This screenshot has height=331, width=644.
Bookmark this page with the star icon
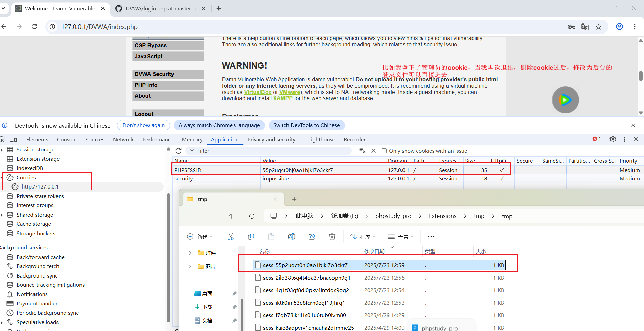click(x=598, y=27)
